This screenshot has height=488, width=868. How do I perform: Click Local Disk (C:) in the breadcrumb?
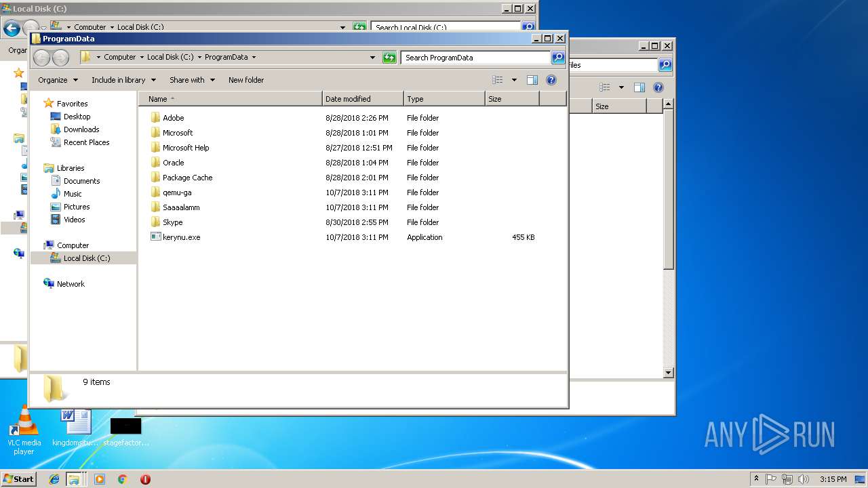pyautogui.click(x=170, y=58)
